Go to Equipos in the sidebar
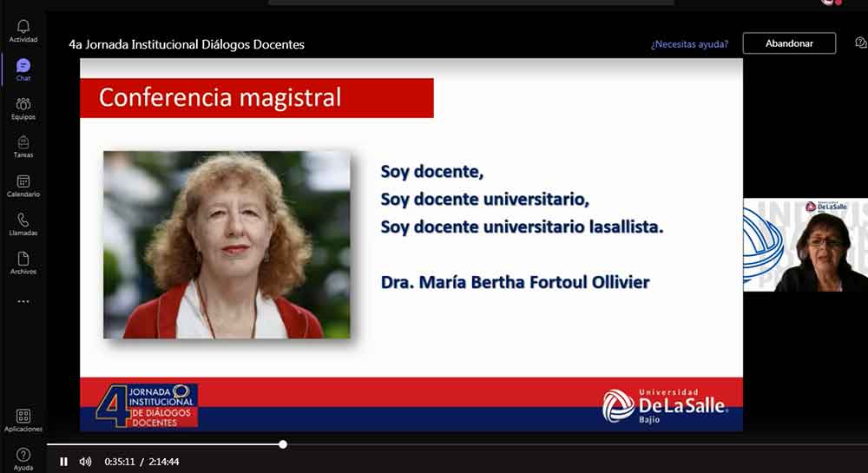Image resolution: width=868 pixels, height=473 pixels. [x=23, y=108]
